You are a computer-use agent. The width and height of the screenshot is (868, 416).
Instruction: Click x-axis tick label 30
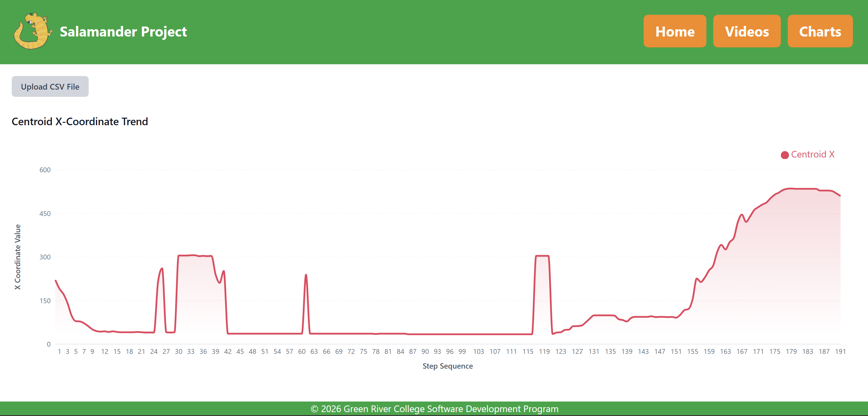pos(178,352)
